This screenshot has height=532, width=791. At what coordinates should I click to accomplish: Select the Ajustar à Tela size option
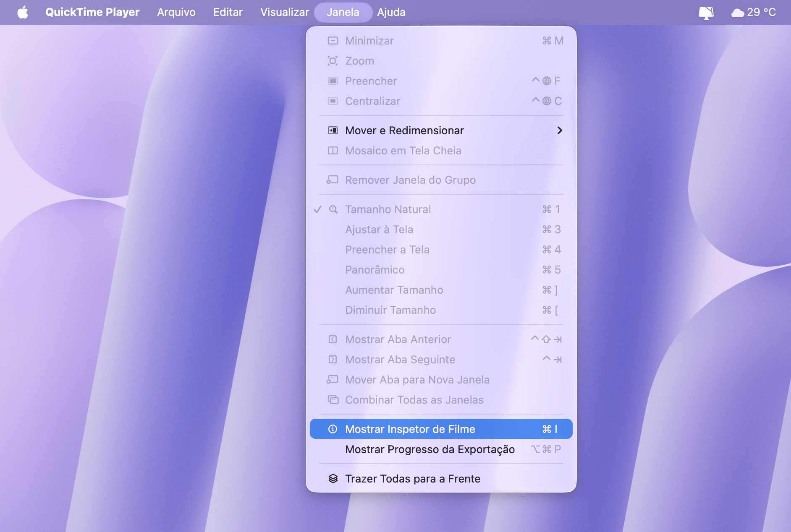[379, 229]
